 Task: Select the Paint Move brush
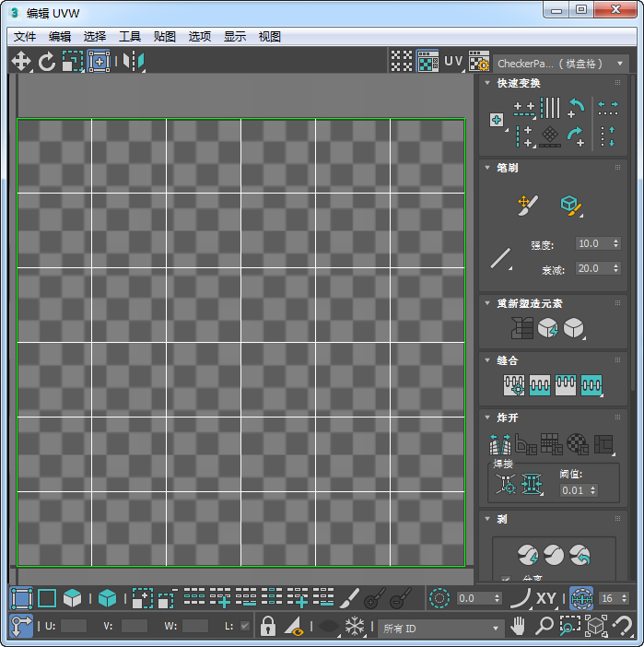tap(528, 206)
